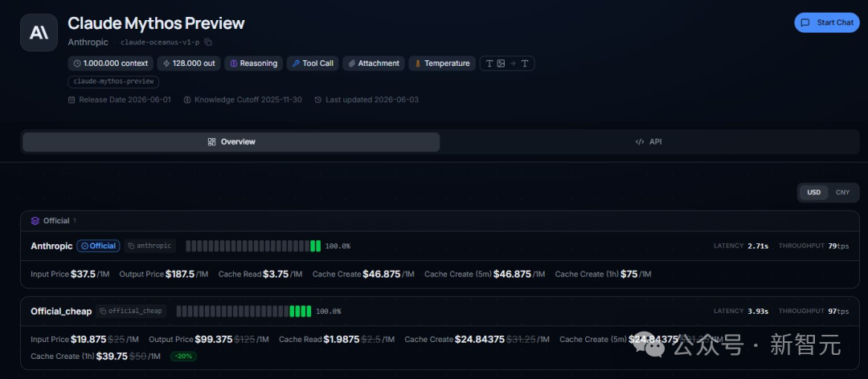This screenshot has height=379, width=868.
Task: Copy the official_cheap provider slug
Action: 131,311
